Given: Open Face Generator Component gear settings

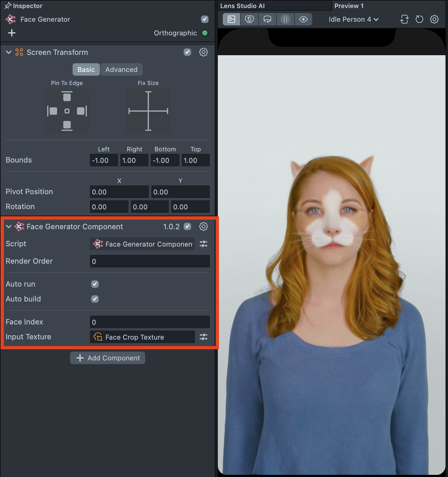Looking at the screenshot, I should [203, 226].
